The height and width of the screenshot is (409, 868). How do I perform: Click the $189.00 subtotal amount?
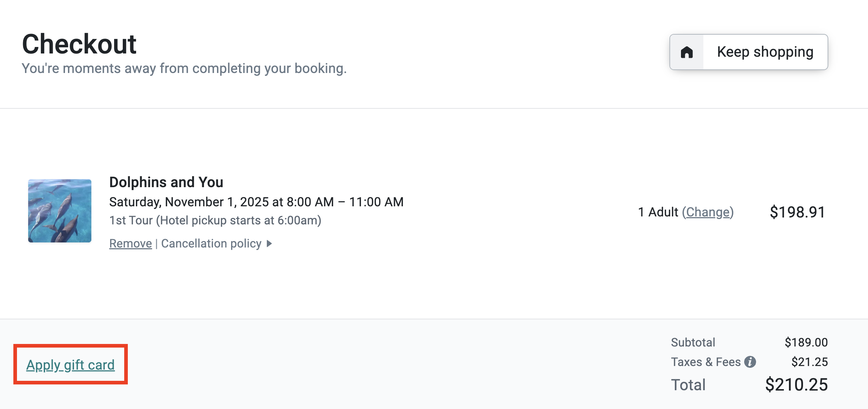[x=806, y=342]
